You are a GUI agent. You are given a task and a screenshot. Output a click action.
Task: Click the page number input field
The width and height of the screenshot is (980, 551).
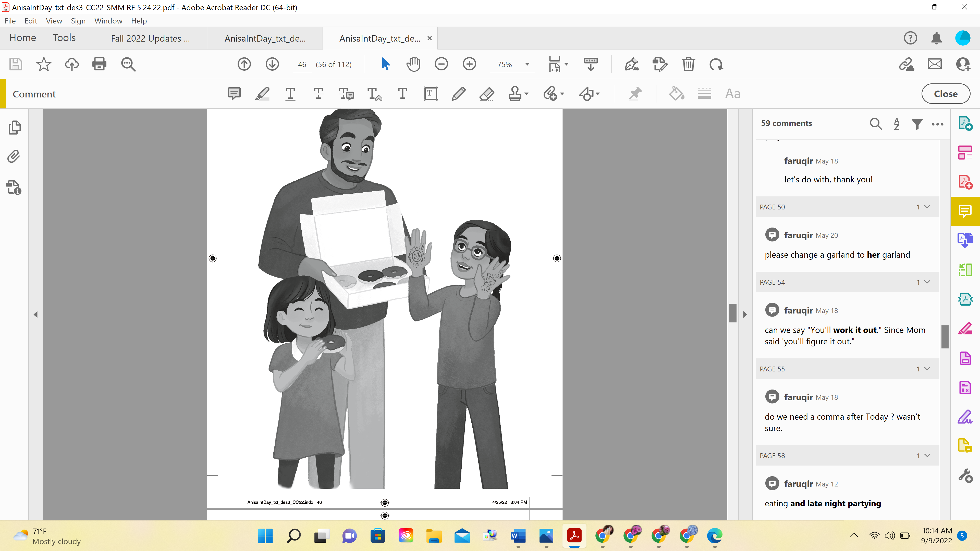coord(302,64)
